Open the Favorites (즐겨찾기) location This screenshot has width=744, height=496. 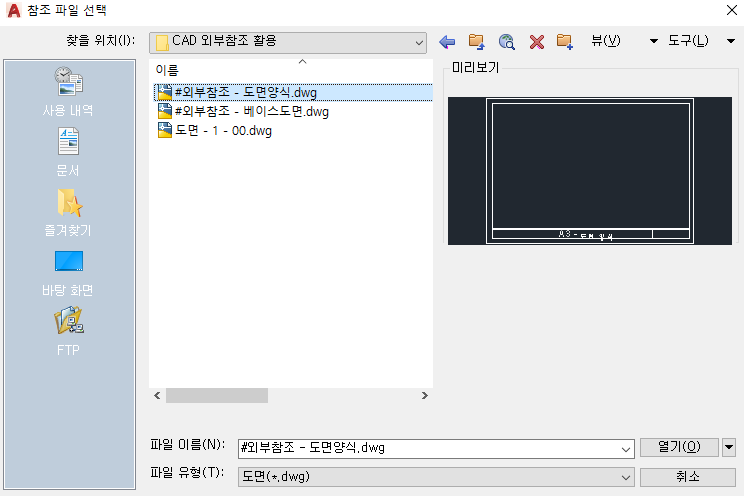pyautogui.click(x=68, y=212)
